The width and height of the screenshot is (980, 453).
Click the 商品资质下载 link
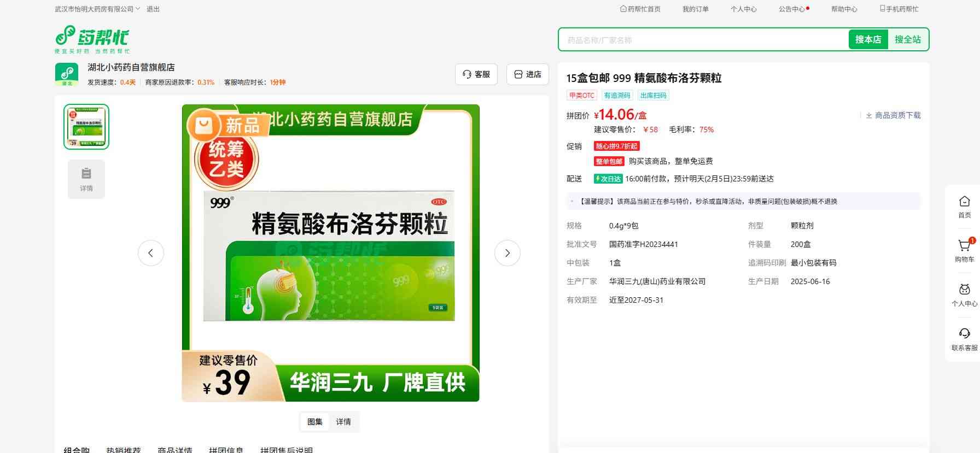pyautogui.click(x=893, y=115)
